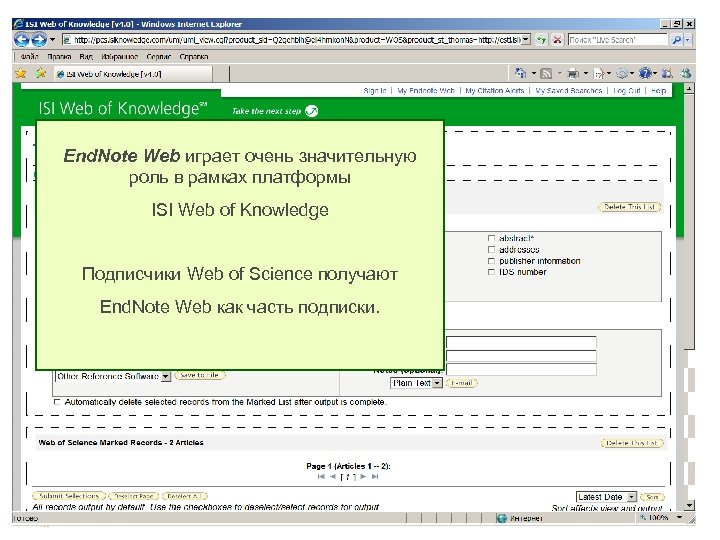Screen dimensions: 720x540
Task: Click the Notes (optional) text field
Action: tap(521, 369)
